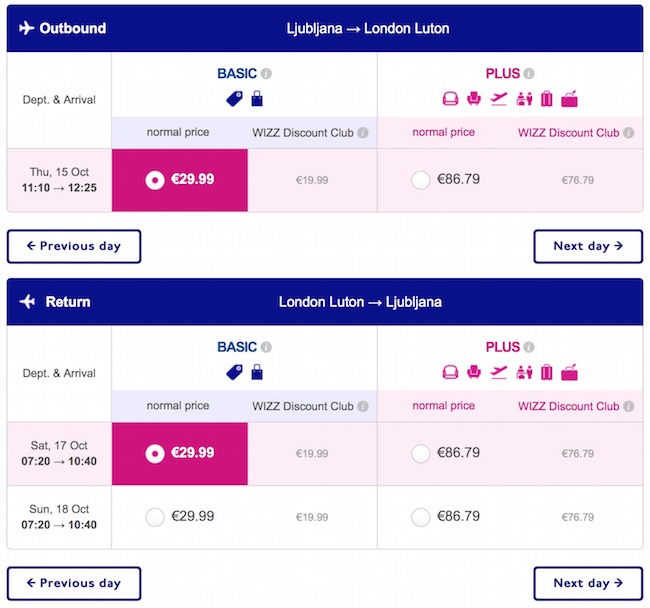Click the suitcase icon under outbound PLUS

(547, 99)
